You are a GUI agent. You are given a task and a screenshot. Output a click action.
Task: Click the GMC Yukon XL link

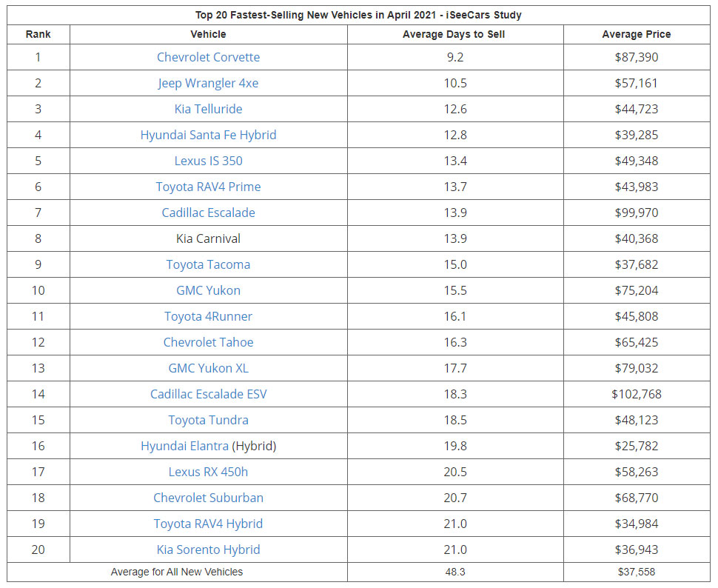coord(208,368)
